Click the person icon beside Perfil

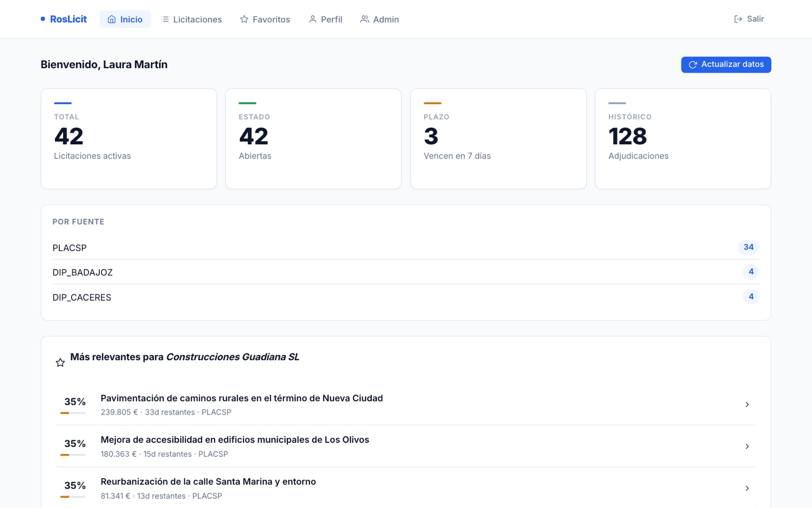[x=313, y=19]
